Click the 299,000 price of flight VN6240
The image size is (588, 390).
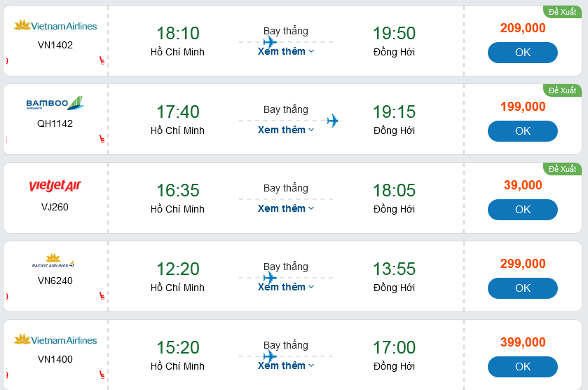[523, 264]
